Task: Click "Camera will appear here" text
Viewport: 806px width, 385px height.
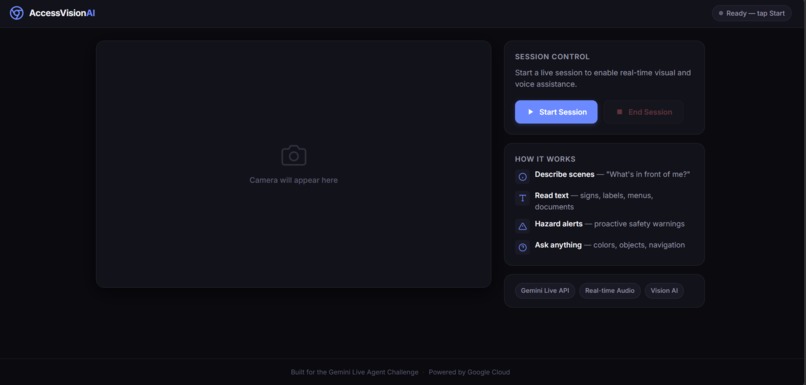Action: coord(294,180)
